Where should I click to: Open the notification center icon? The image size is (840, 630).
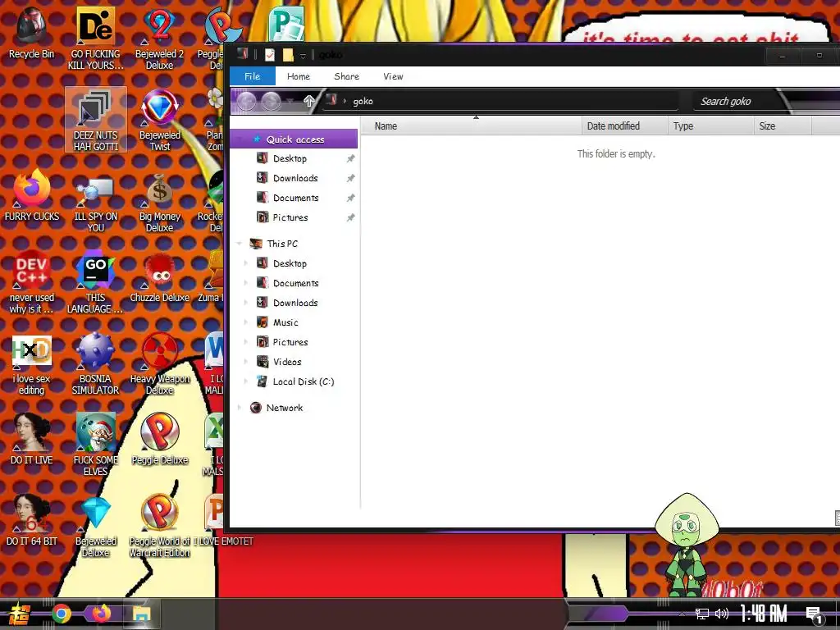pos(815,615)
